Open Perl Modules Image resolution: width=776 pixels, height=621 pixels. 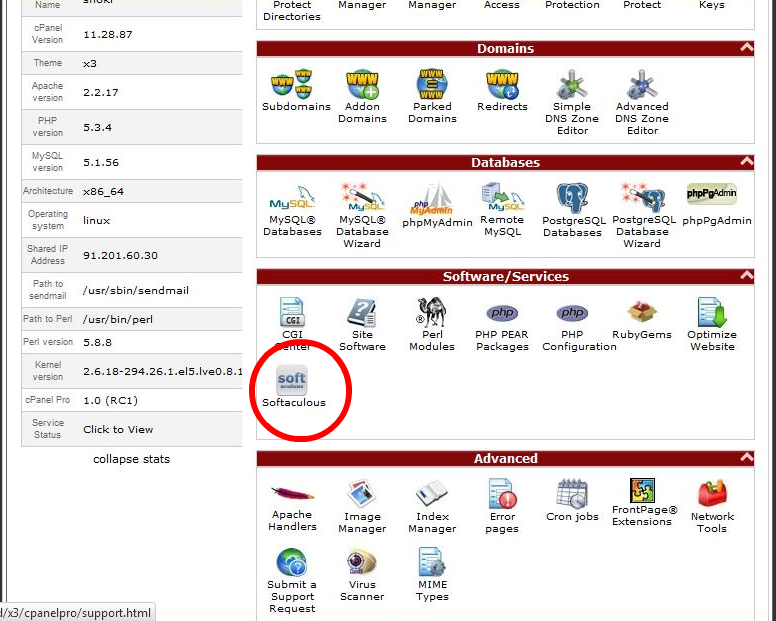click(x=432, y=325)
